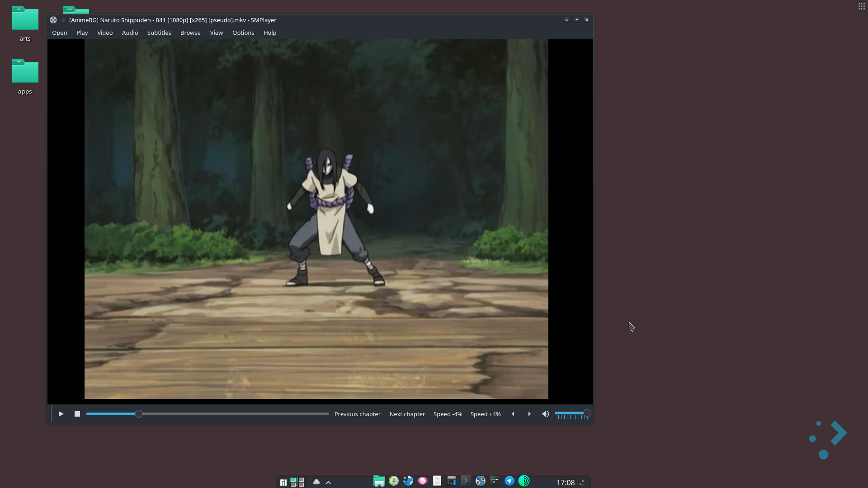Switch to SMPlayer in taskbar
868x488 pixels.
(481, 481)
